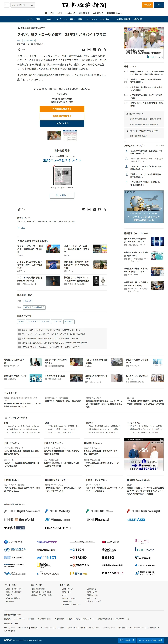
Task: Follow the 素材 topic with plus
Action: (x=19, y=228)
